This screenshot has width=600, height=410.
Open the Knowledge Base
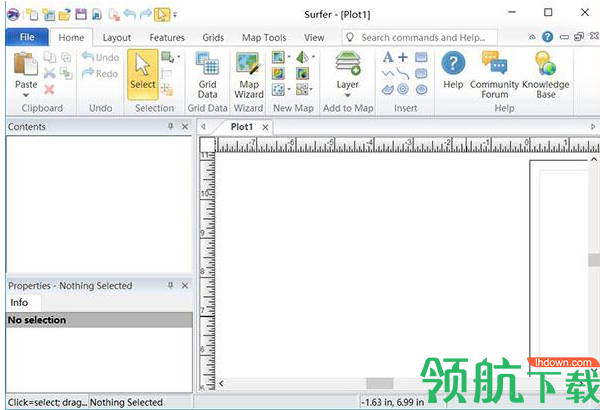(x=546, y=75)
